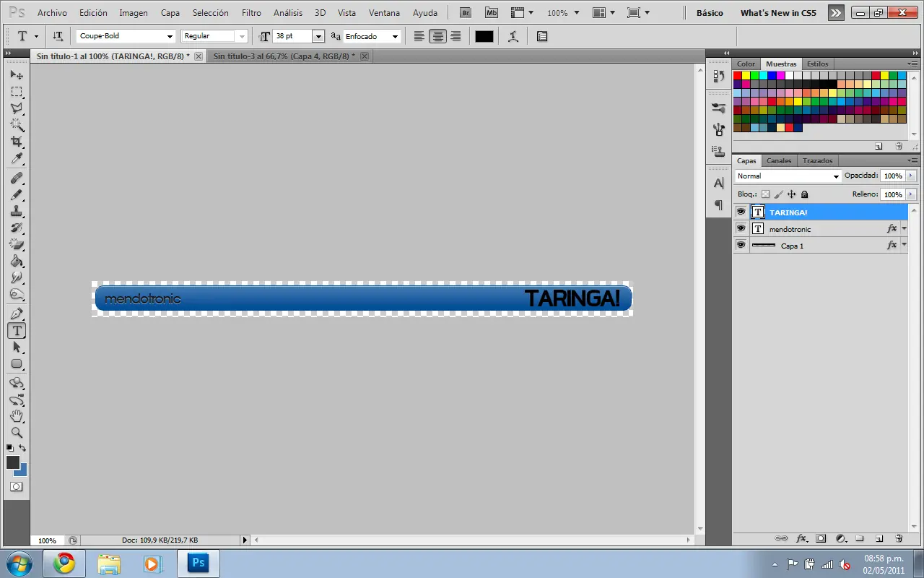
Task: Select the Healing Brush bandage tool
Action: [x=17, y=178]
